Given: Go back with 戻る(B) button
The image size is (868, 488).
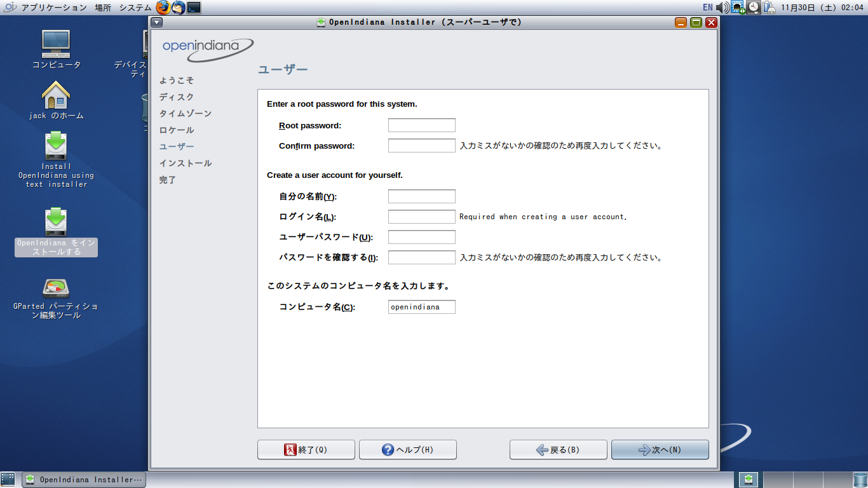Looking at the screenshot, I should [x=559, y=450].
